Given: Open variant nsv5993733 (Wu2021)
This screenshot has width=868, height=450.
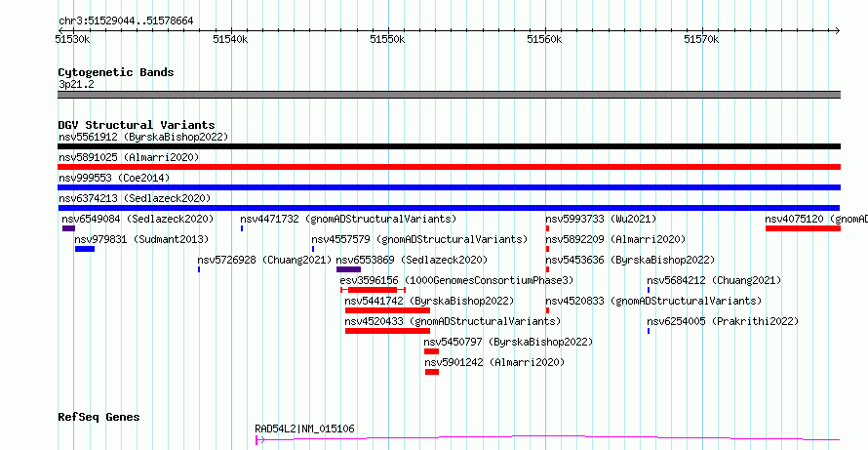Looking at the screenshot, I should [601, 219].
